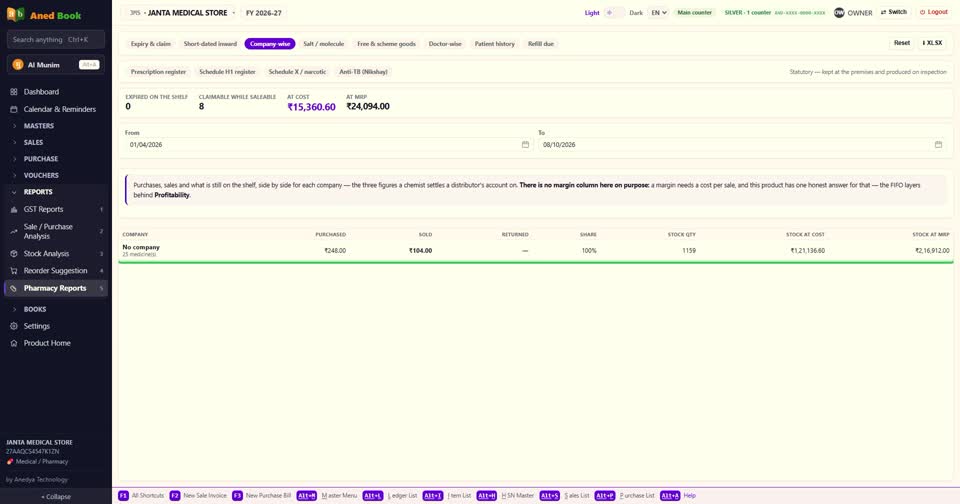Open the Prescription register tab
The width and height of the screenshot is (960, 504).
[x=158, y=72]
